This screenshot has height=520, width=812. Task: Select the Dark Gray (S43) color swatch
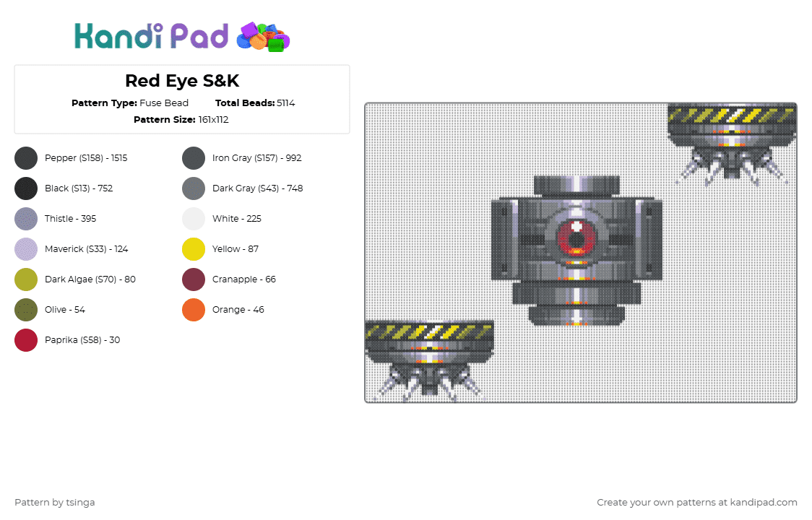(194, 188)
